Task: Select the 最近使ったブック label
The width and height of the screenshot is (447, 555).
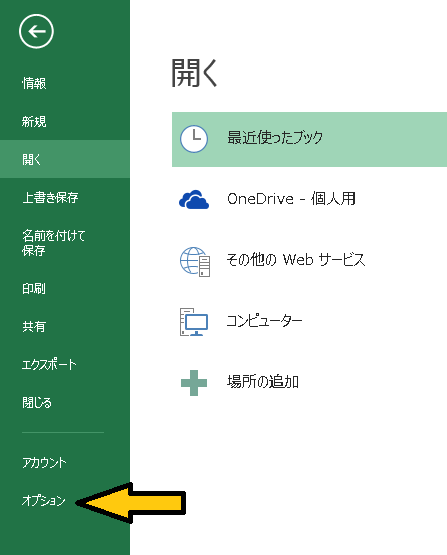Action: (x=275, y=137)
